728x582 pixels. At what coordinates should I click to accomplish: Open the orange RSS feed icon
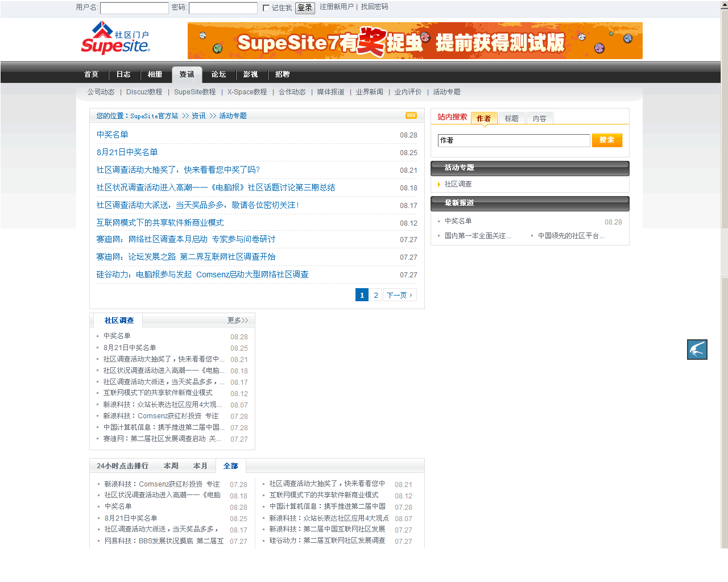411,115
